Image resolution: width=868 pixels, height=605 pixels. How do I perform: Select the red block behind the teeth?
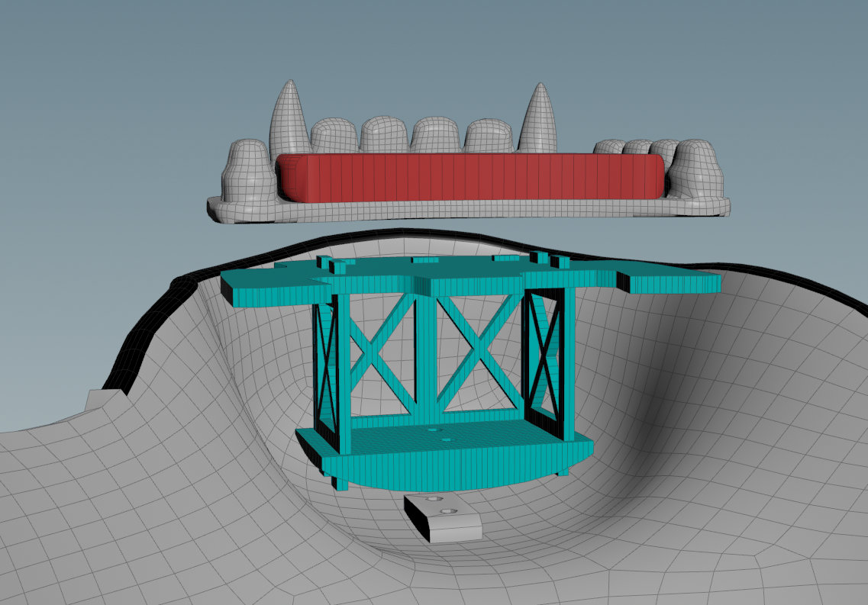pyautogui.click(x=469, y=177)
